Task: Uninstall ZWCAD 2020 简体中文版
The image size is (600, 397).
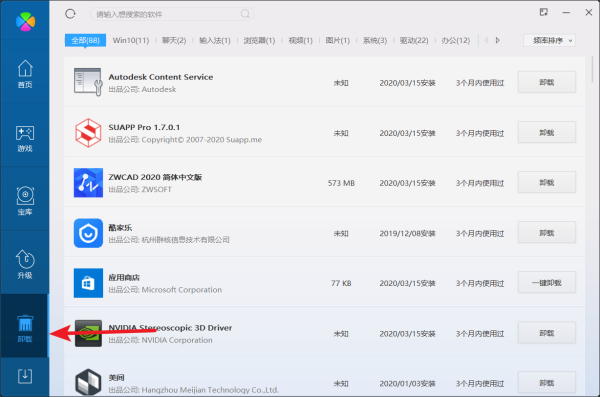Action: 546,182
